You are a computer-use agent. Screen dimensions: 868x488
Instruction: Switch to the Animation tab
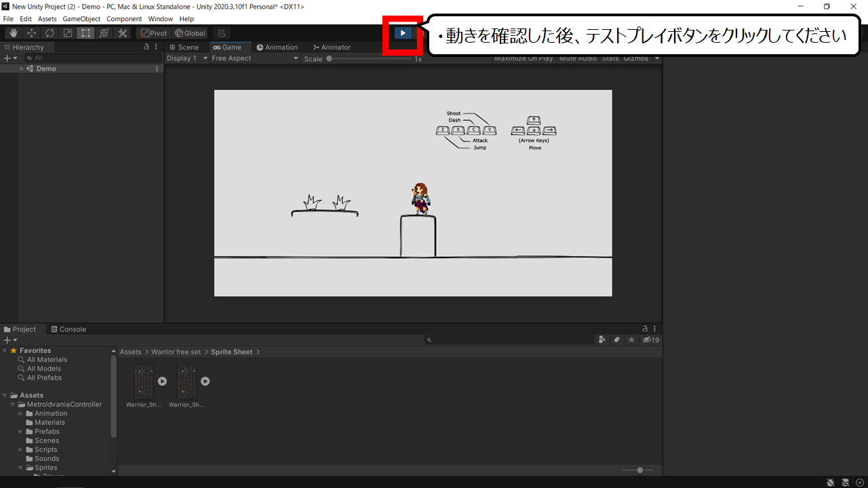pyautogui.click(x=277, y=47)
